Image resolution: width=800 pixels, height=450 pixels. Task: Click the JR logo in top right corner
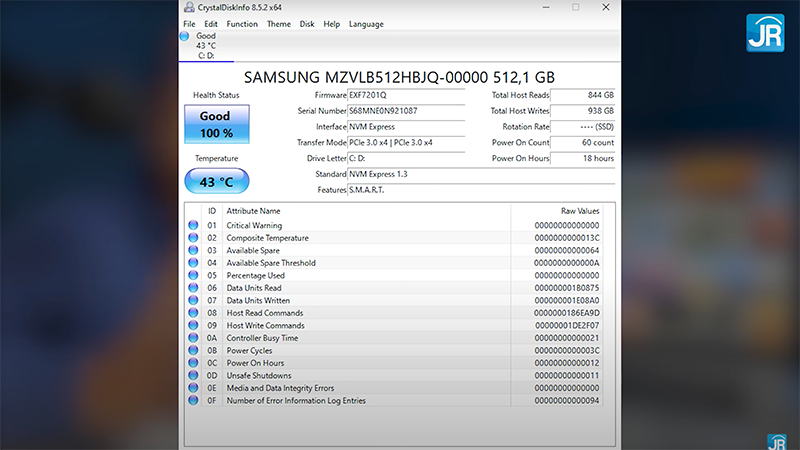coord(765,32)
